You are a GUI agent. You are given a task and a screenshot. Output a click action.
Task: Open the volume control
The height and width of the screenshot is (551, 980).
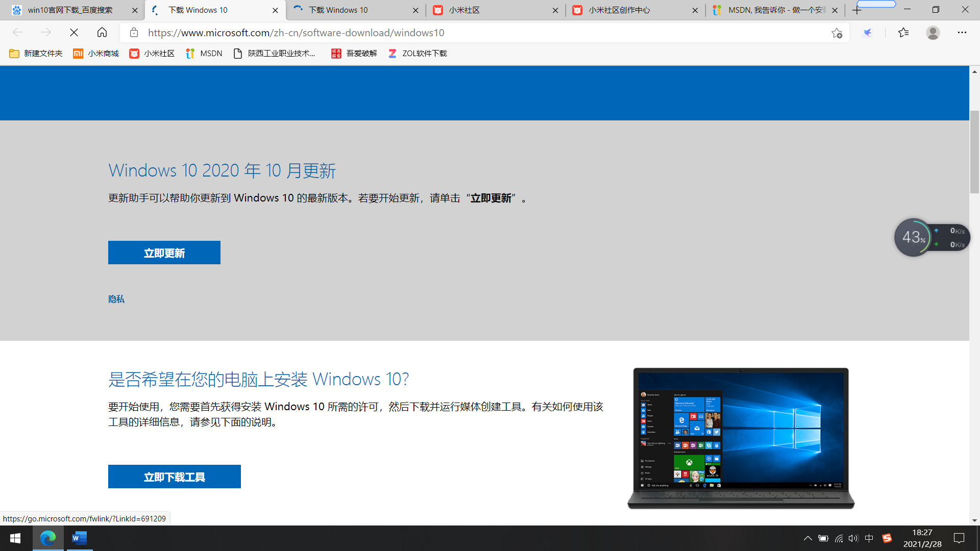pyautogui.click(x=853, y=538)
